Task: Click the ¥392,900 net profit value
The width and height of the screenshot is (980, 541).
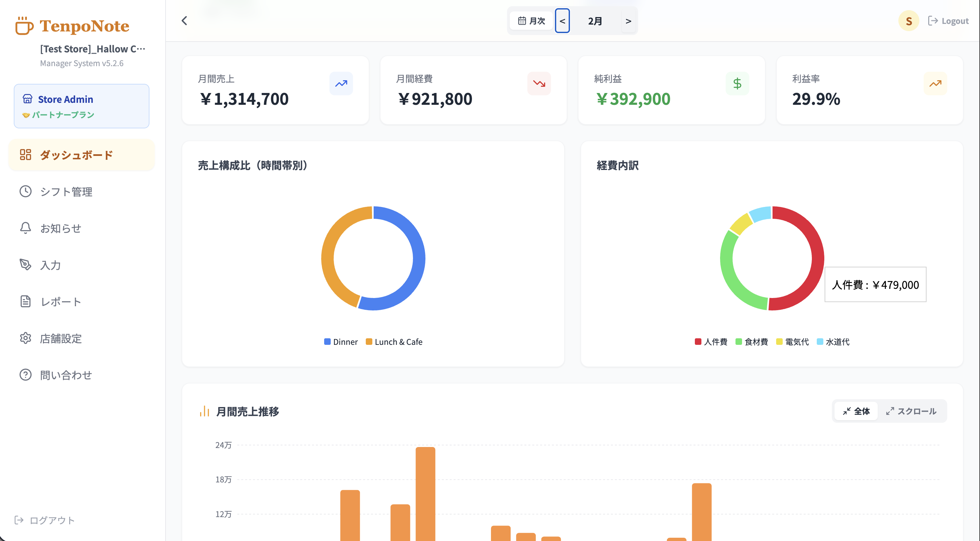Action: pyautogui.click(x=633, y=99)
